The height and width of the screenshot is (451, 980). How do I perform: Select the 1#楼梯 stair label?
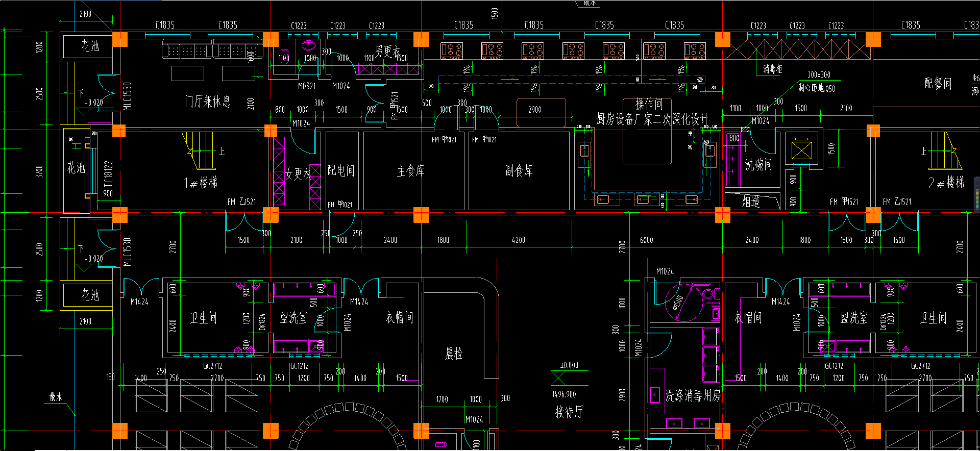(201, 183)
